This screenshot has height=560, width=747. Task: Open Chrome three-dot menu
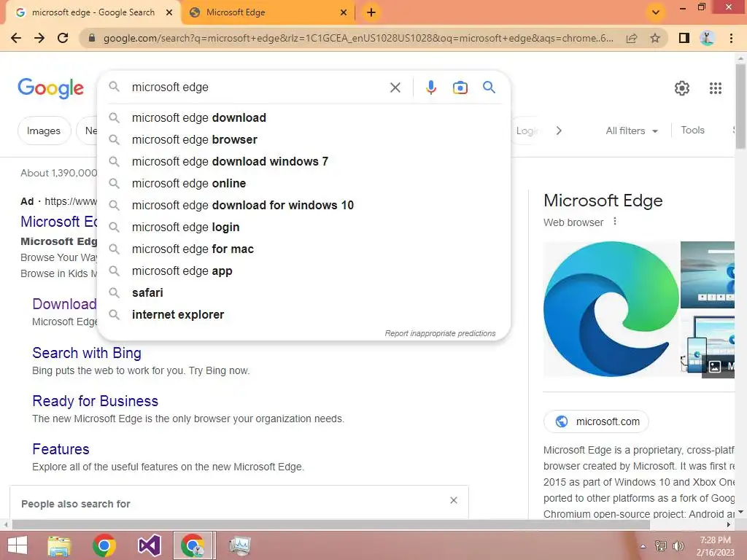click(731, 38)
